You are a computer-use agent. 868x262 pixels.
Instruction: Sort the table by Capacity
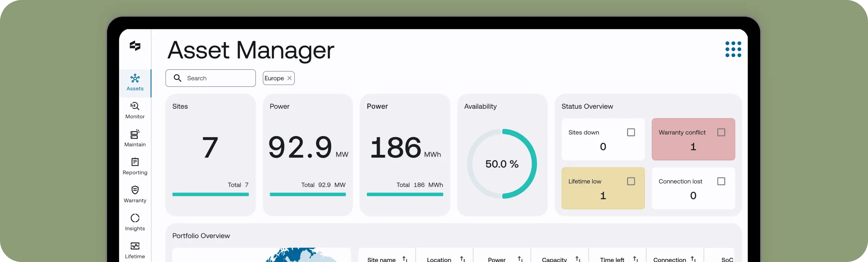pos(578,259)
